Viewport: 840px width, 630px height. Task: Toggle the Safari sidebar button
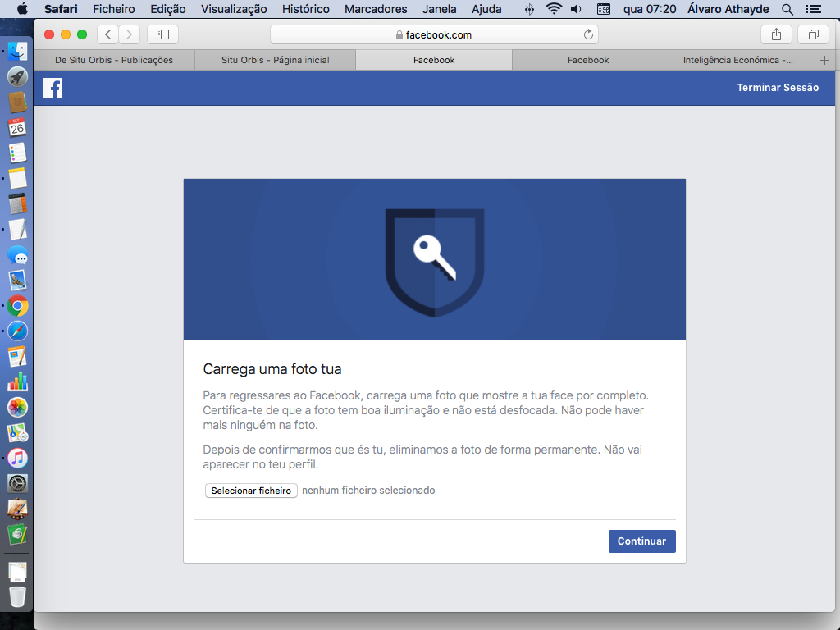pyautogui.click(x=163, y=34)
